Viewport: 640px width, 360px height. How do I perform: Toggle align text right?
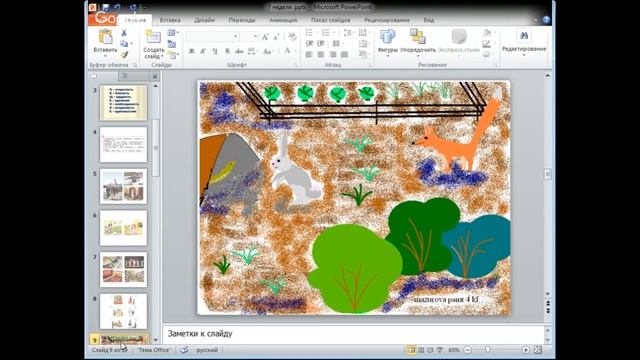333,54
